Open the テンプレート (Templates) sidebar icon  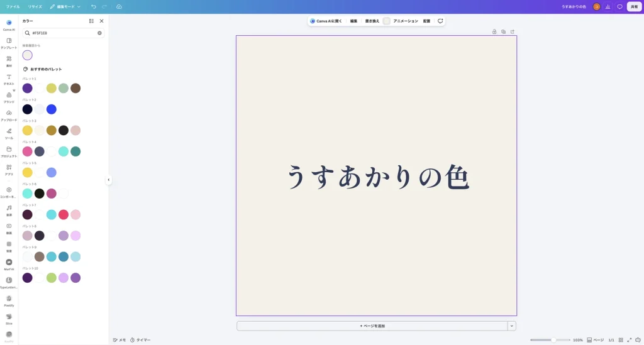9,43
